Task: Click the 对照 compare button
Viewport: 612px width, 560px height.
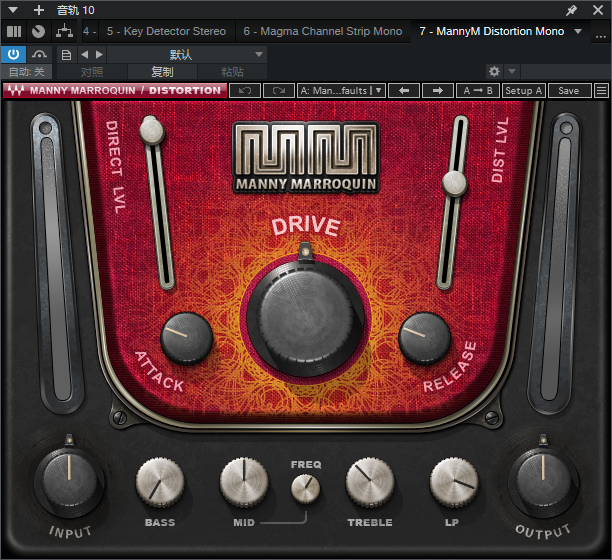Action: point(92,72)
